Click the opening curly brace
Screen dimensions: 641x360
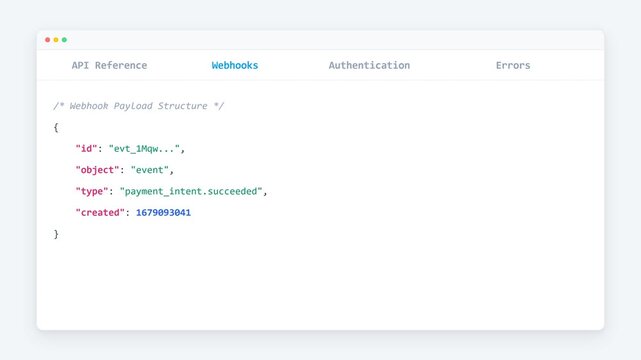[x=56, y=127]
